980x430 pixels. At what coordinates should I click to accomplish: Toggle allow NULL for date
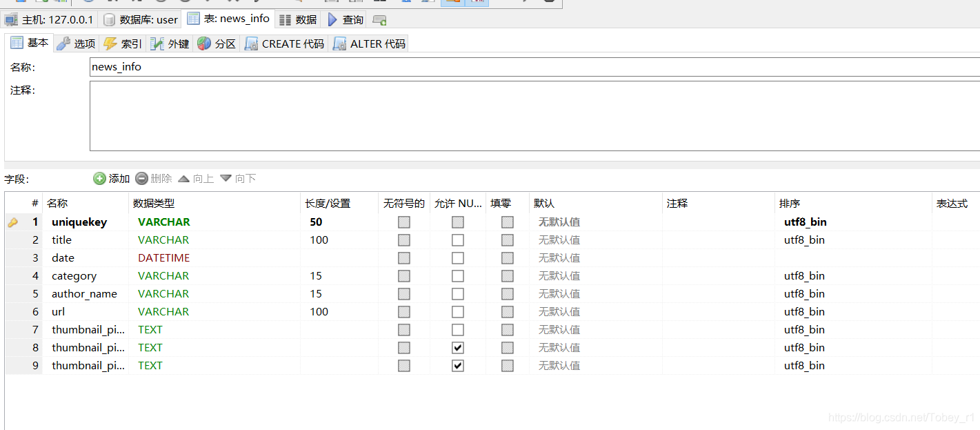[x=458, y=258]
